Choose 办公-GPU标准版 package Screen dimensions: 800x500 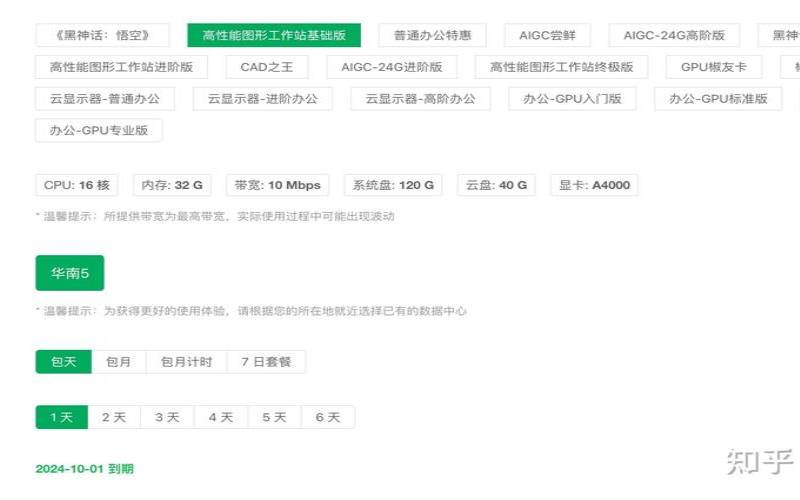(x=718, y=98)
